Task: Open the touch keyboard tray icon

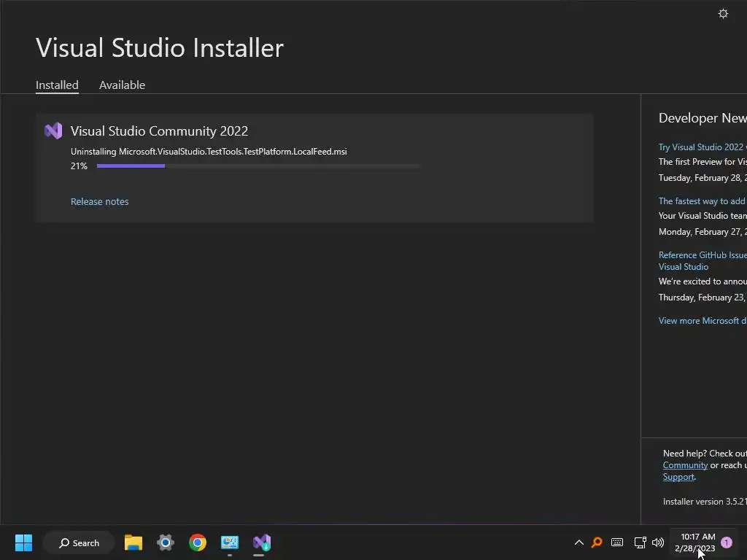Action: [617, 542]
